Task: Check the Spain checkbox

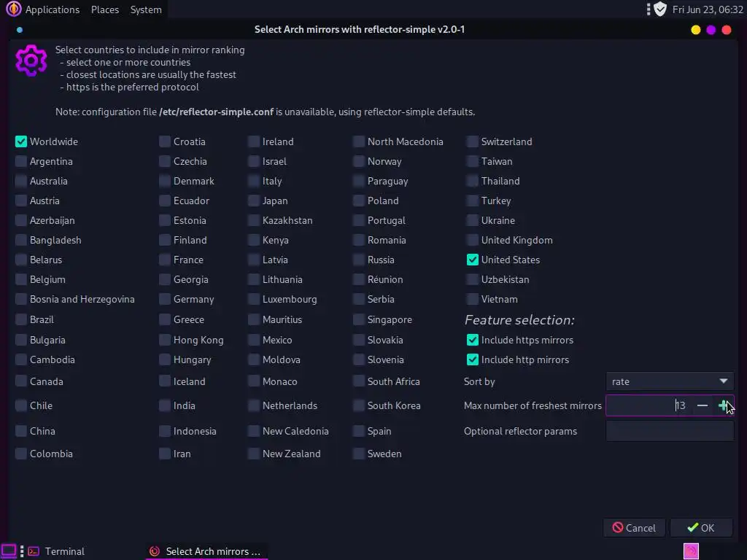Action: [x=358, y=431]
